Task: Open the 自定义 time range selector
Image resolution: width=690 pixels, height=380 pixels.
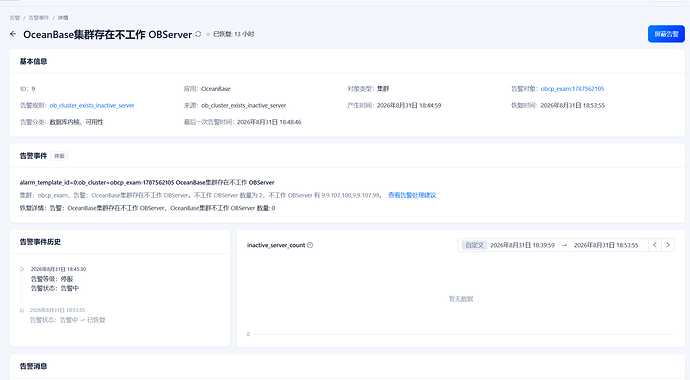Action: click(474, 245)
